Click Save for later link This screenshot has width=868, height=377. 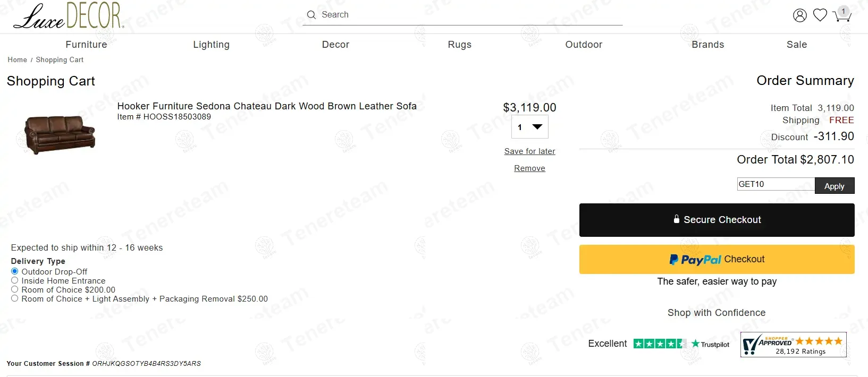tap(529, 151)
